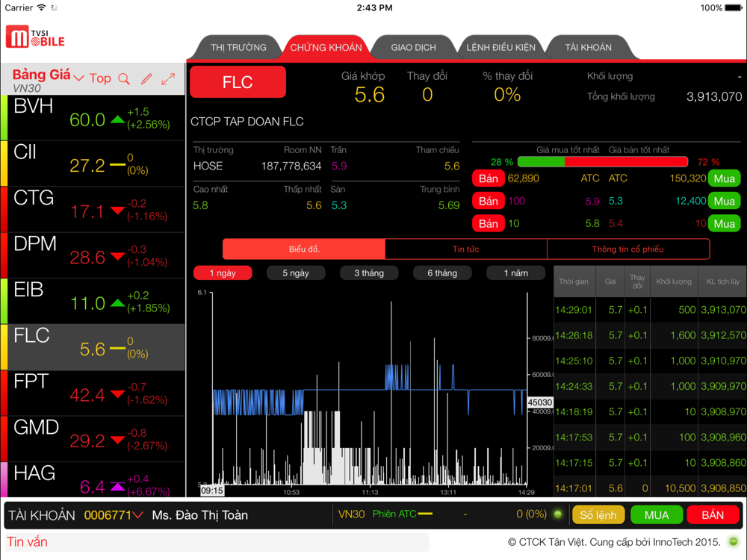The height and width of the screenshot is (560, 747).
Task: Select the CHỨNG KHOÁN tab
Action: click(326, 47)
